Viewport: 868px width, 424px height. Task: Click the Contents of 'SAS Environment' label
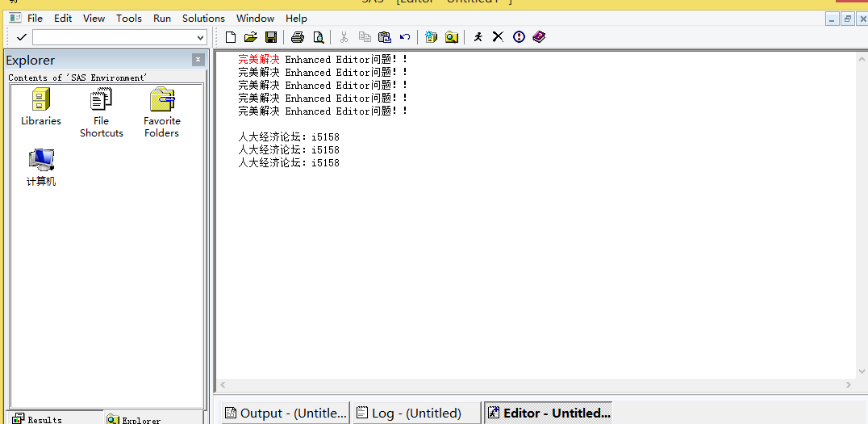coord(78,78)
